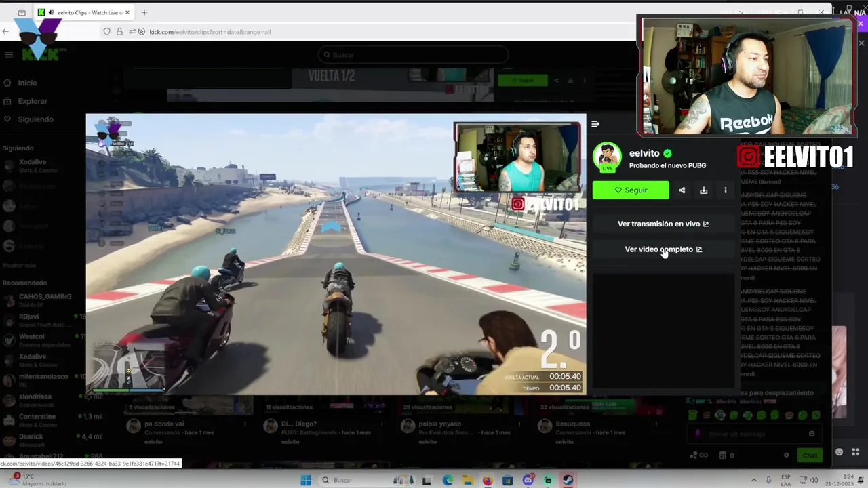Image resolution: width=868 pixels, height=488 pixels.
Task: Switch the ESP LAA input language
Action: click(786, 480)
